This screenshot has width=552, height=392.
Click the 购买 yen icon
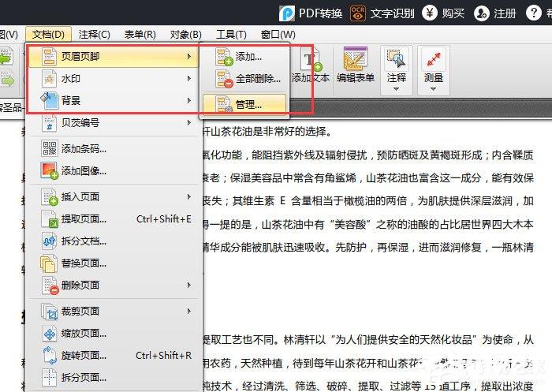coord(430,13)
